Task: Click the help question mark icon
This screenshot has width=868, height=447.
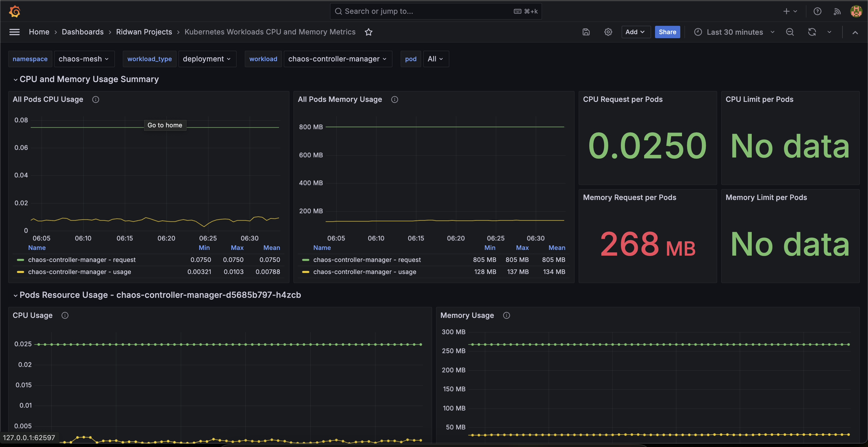Action: (817, 11)
